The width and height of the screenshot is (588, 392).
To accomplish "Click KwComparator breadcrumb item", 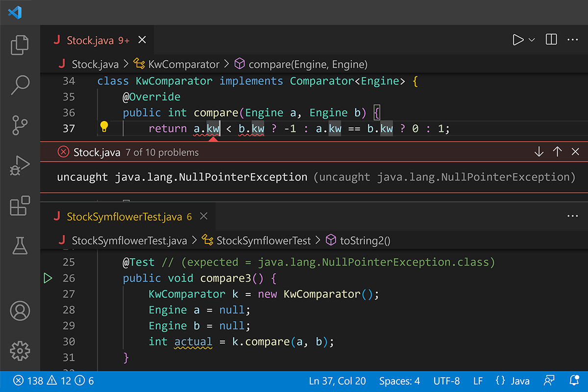I will coord(177,64).
